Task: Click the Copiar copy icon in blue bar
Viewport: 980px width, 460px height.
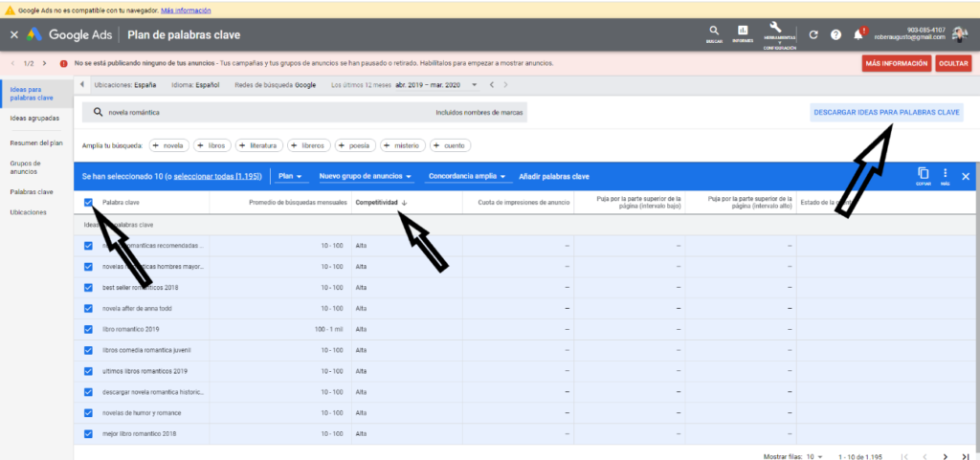Action: tap(923, 176)
